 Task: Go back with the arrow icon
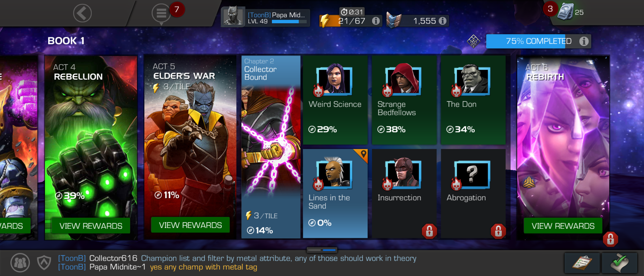(x=82, y=13)
